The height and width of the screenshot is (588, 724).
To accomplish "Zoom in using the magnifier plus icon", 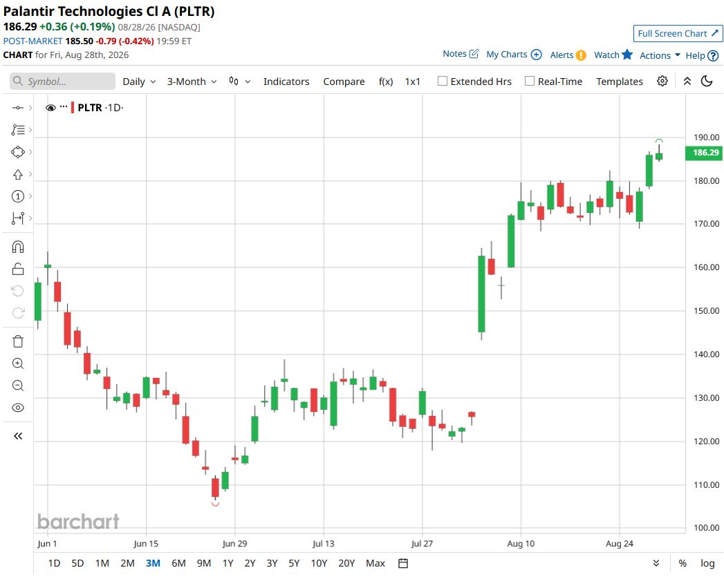I will [17, 363].
